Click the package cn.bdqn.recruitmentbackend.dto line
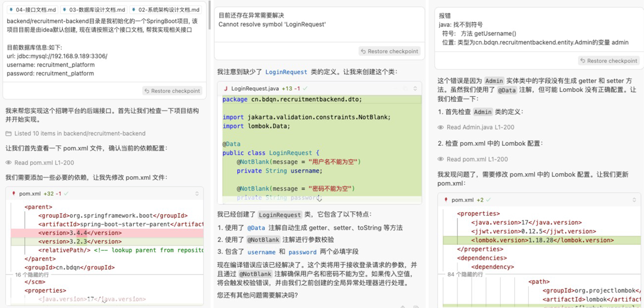644x308 pixels. coord(322,99)
